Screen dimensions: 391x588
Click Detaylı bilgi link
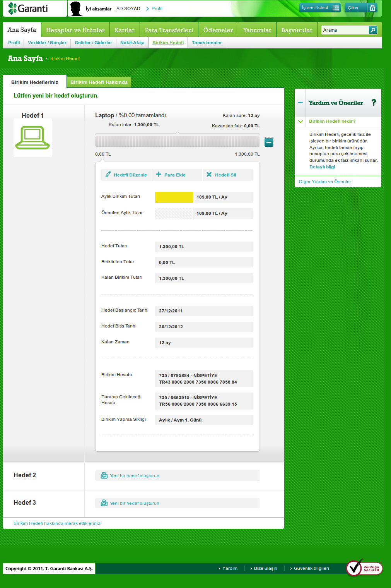(322, 167)
